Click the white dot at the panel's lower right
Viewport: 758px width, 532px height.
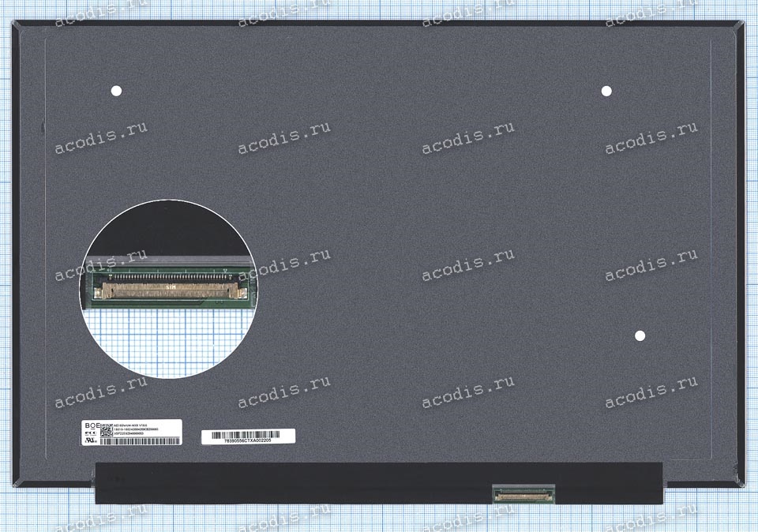pos(640,335)
